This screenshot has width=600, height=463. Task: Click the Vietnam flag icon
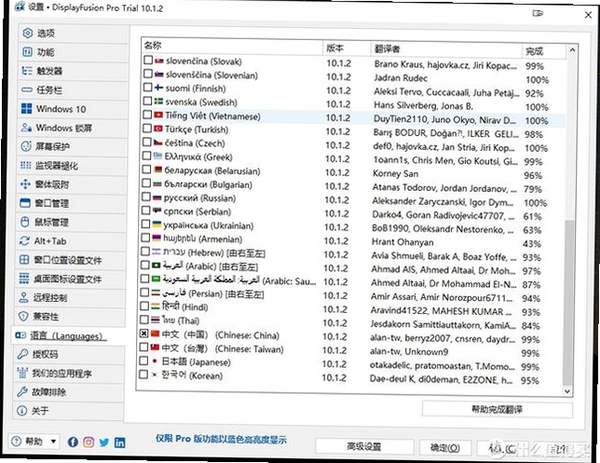point(158,115)
